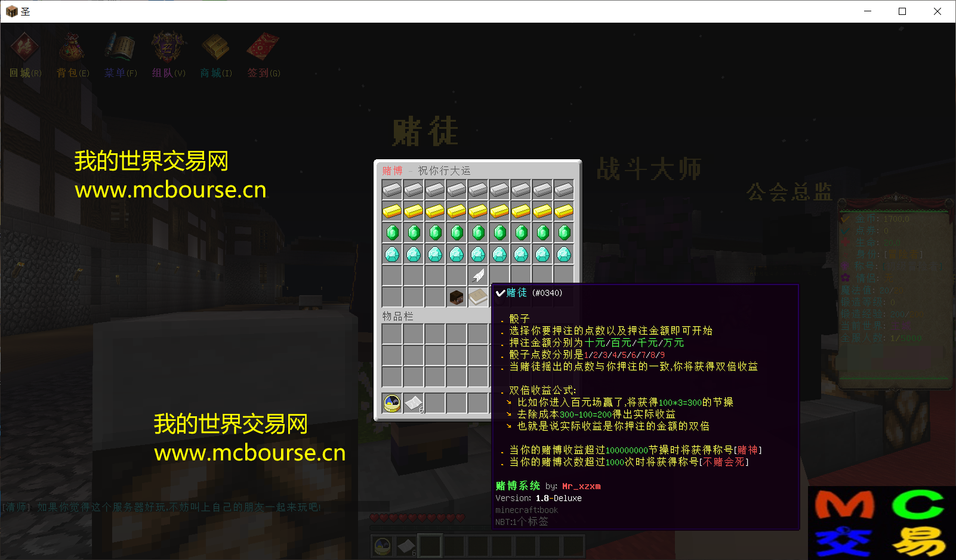
Task: Select the fifth iron ingot in the chest row
Action: pos(478,190)
